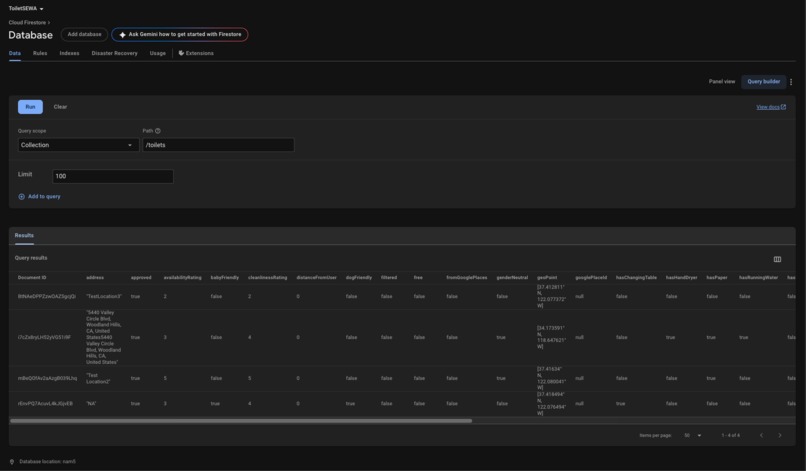This screenshot has height=471, width=806.
Task: Open document ID starting with i7cZx8ry
Action: (44, 337)
